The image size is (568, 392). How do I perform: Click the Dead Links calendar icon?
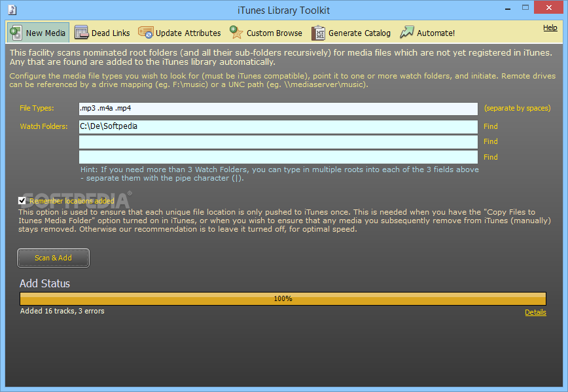click(81, 33)
